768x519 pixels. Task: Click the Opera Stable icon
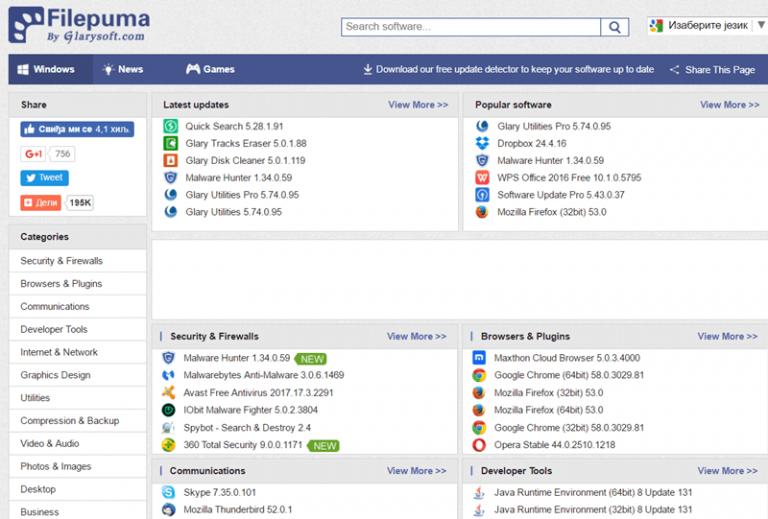(479, 445)
